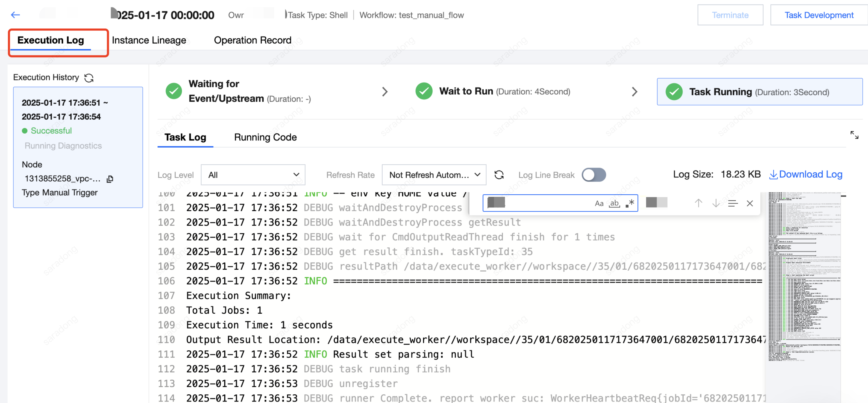
Task: Click the log refresh icon
Action: (x=499, y=175)
